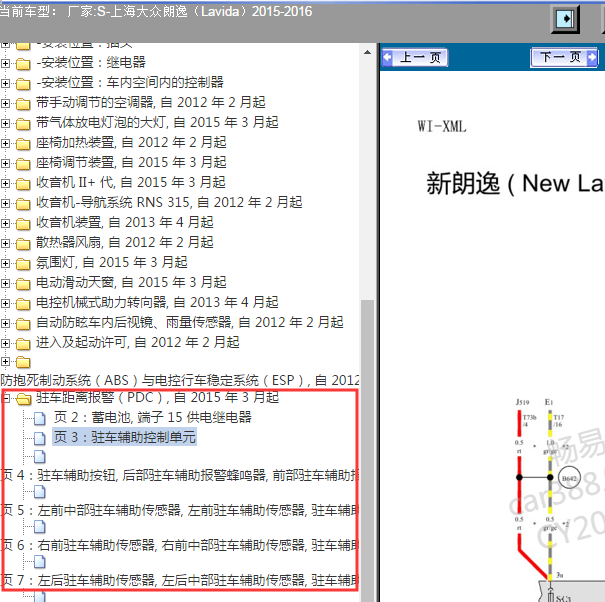Select 防抱死制动系统（ABS）与电控行车稳定系统 entry
The image size is (605, 602).
point(179,380)
